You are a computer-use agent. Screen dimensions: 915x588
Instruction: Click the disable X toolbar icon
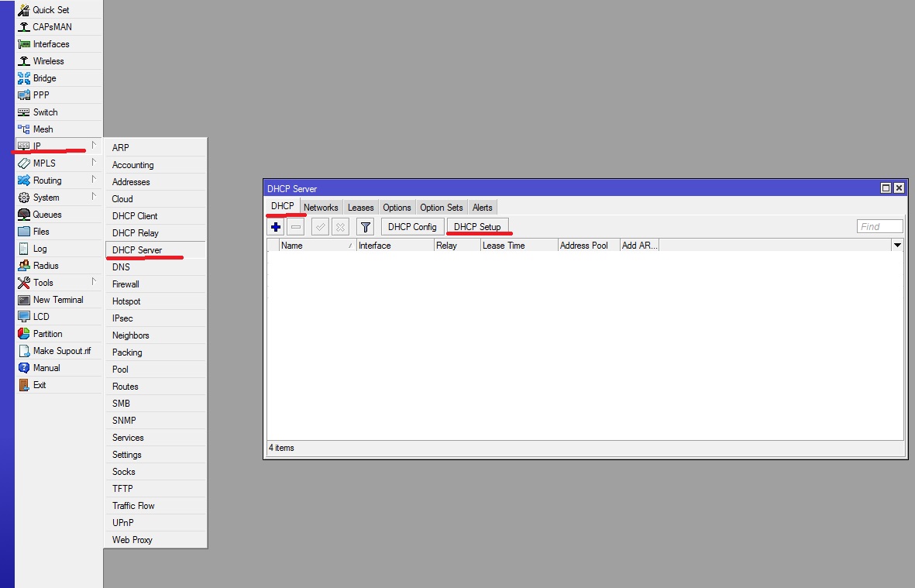[x=341, y=227]
